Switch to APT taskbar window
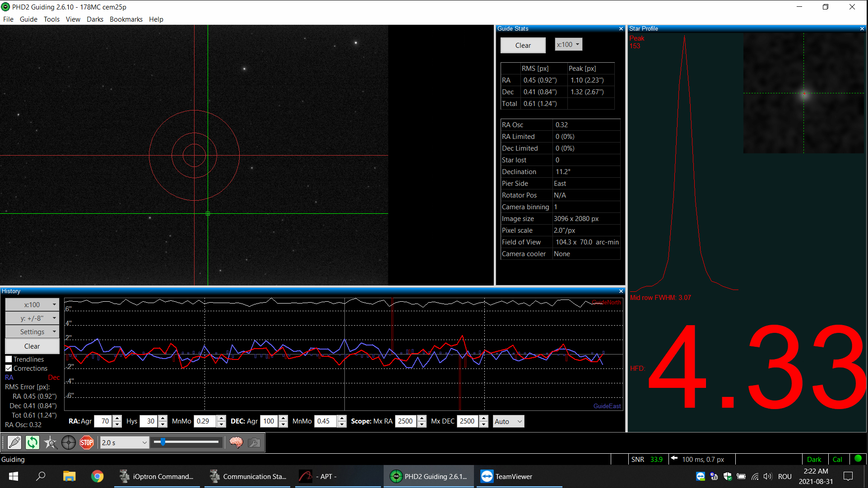868x488 pixels. [339, 476]
